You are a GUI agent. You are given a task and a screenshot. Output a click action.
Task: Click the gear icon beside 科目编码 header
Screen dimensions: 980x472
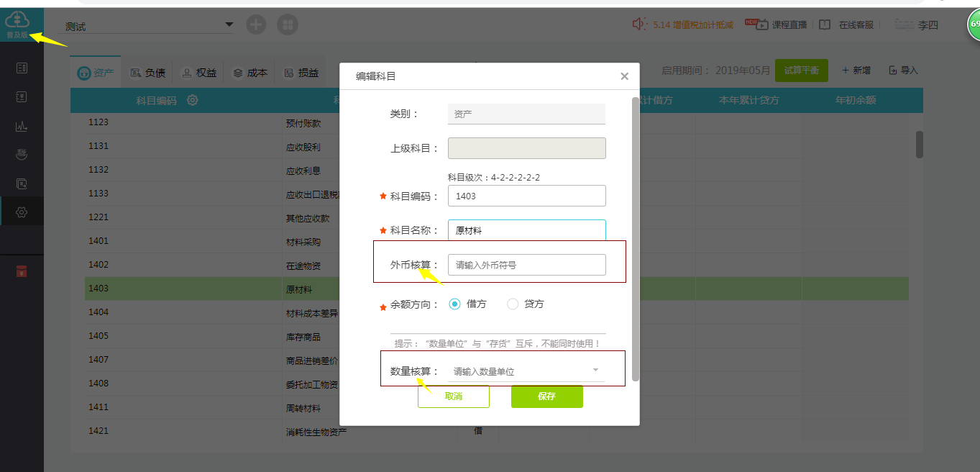pos(193,100)
